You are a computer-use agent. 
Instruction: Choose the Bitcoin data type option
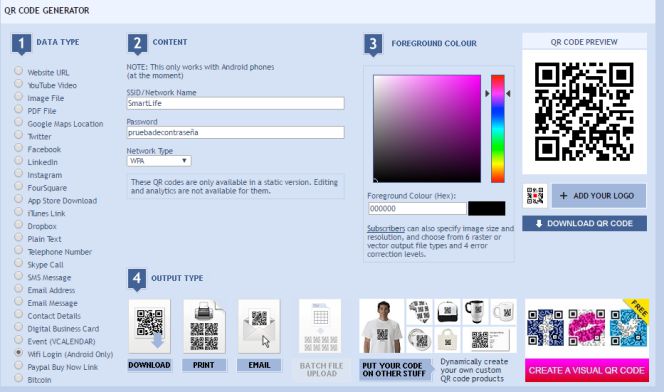click(19, 378)
